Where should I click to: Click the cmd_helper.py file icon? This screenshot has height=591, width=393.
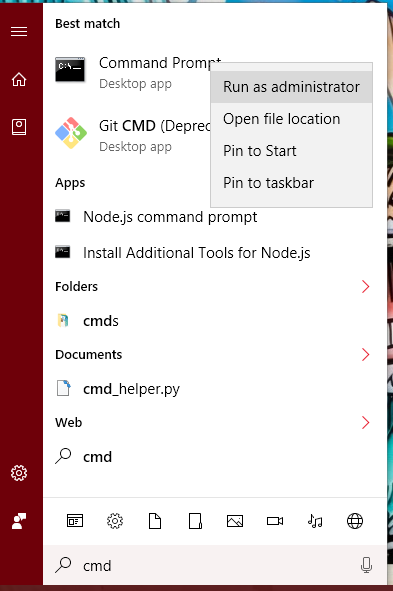tap(63, 388)
